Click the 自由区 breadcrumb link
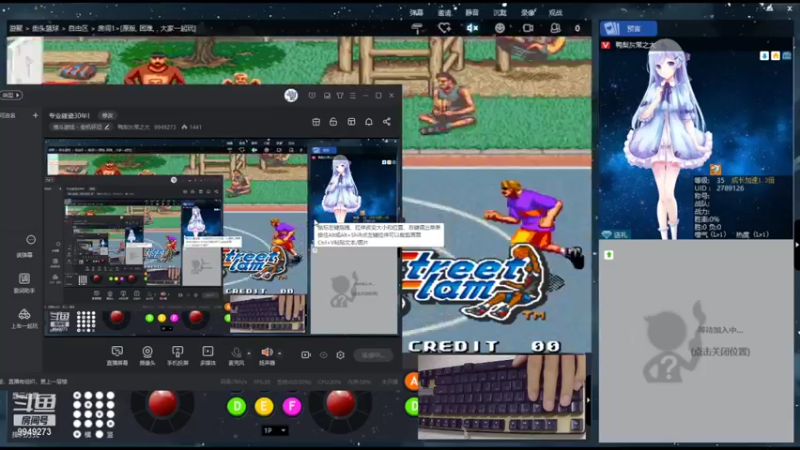The height and width of the screenshot is (450, 800). point(78,29)
